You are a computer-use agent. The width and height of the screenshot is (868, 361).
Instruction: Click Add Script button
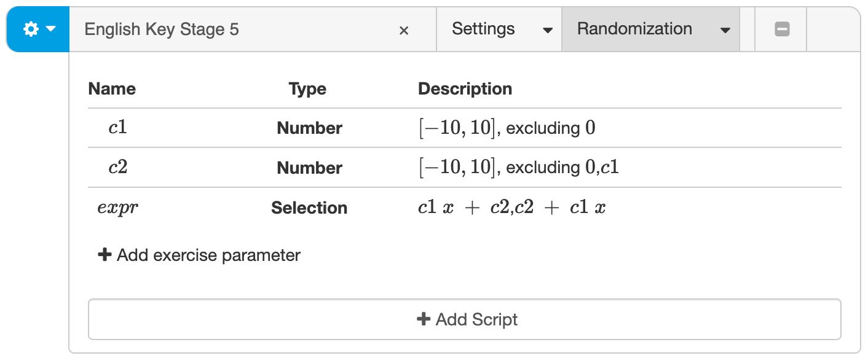pyautogui.click(x=465, y=319)
